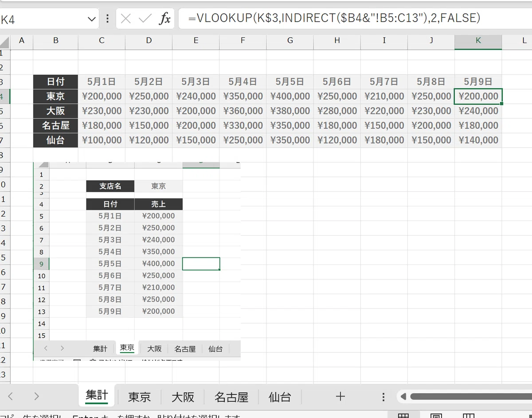
Task: Expand the Name Box dropdown
Action: click(92, 20)
